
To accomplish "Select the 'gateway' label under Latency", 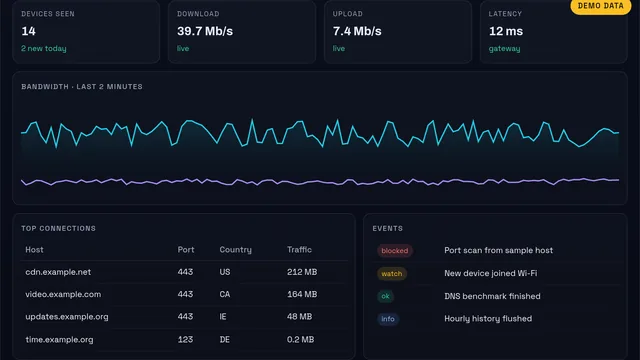I will [x=504, y=48].
